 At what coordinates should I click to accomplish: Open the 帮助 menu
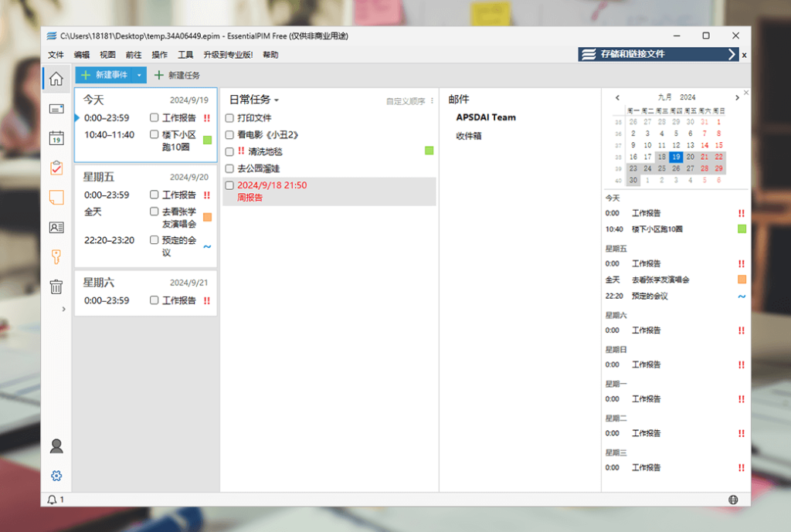coord(270,55)
